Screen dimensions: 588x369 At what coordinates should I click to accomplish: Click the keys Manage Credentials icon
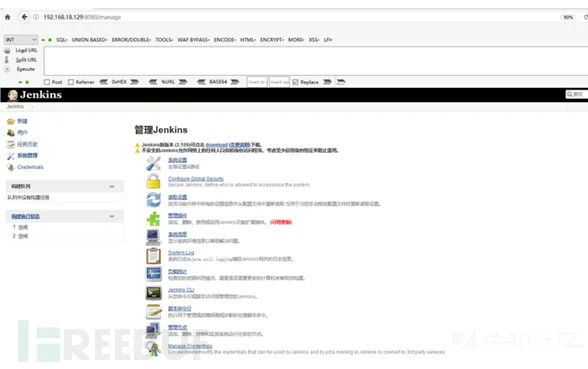coord(153,348)
